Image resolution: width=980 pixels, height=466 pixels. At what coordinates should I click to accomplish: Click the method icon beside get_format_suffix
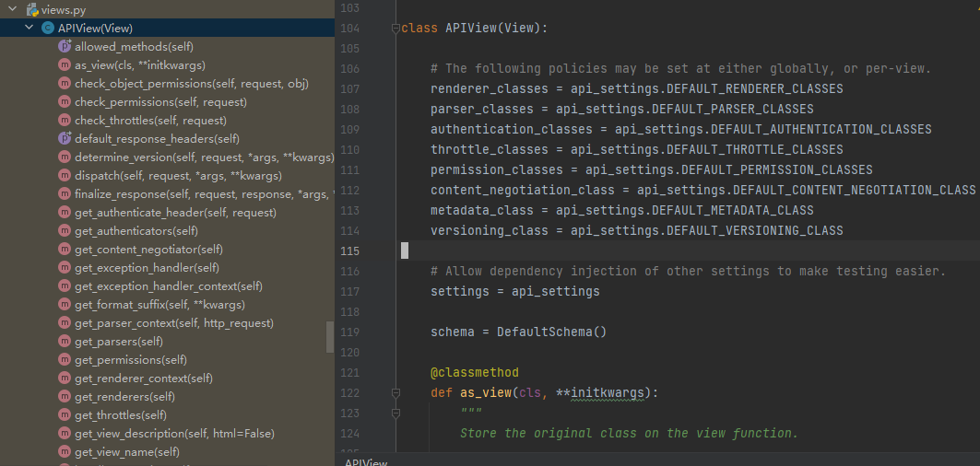65,304
